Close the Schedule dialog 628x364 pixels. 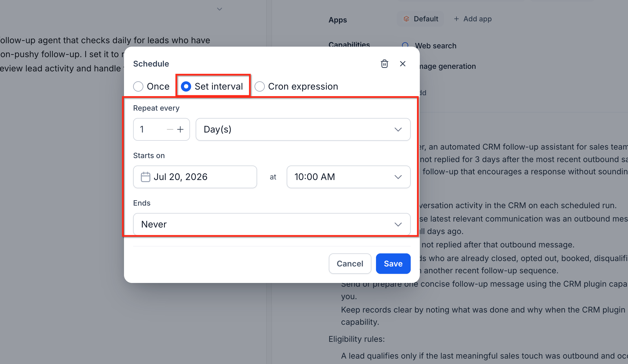(402, 64)
